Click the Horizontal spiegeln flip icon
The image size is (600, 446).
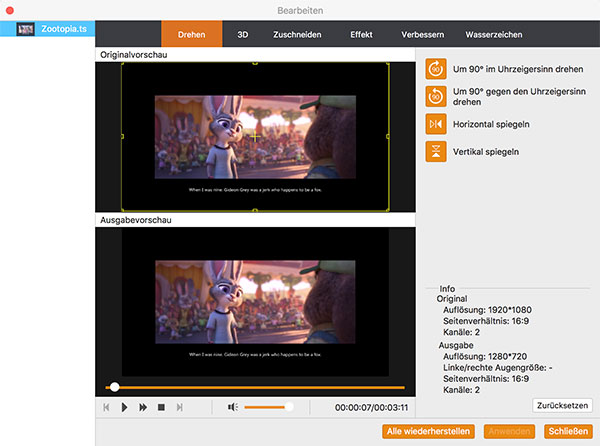[x=435, y=124]
